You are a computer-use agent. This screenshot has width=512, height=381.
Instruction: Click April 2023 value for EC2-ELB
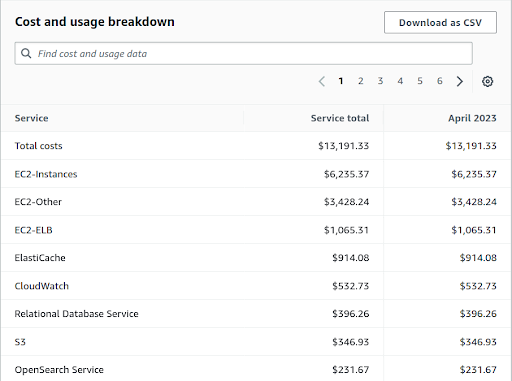click(474, 230)
